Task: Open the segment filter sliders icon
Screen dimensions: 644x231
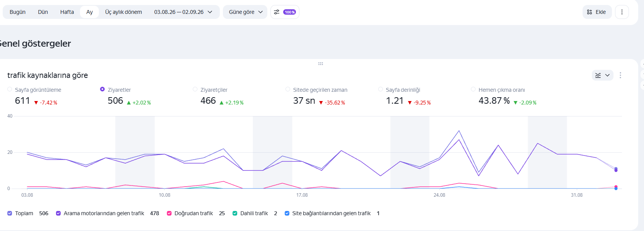Action: 277,12
